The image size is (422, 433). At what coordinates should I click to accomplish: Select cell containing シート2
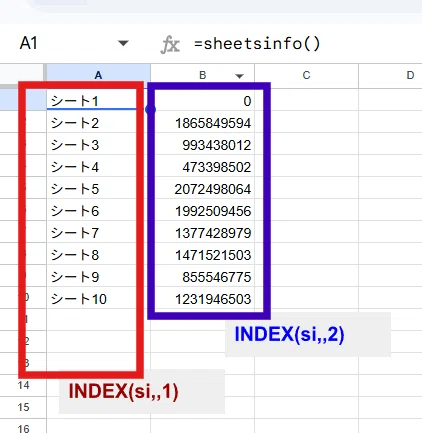pyautogui.click(x=98, y=122)
